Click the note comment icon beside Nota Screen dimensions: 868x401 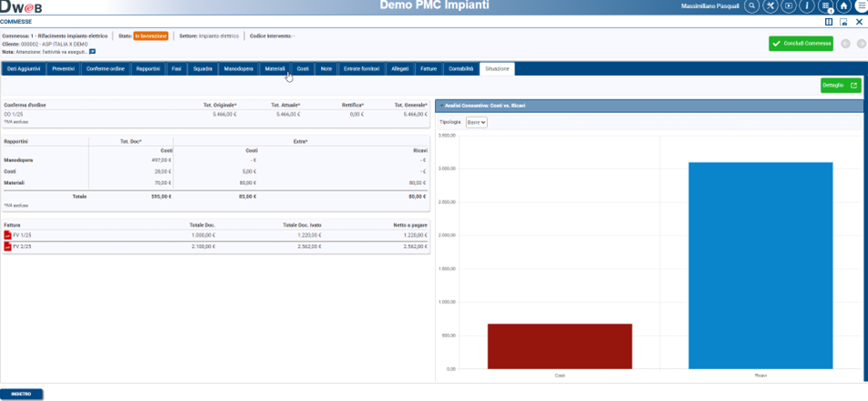tap(92, 52)
